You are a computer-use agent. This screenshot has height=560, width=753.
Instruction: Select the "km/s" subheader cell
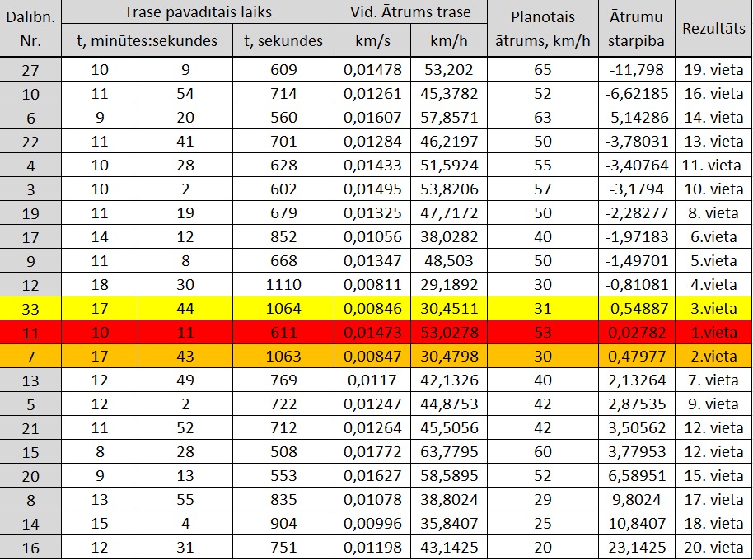point(372,41)
